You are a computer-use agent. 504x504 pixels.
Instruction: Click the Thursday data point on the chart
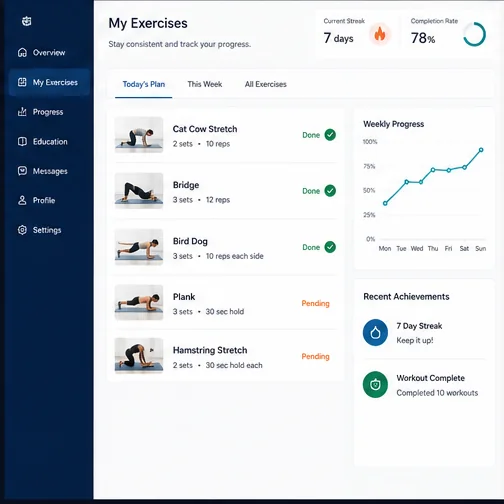pyautogui.click(x=433, y=170)
